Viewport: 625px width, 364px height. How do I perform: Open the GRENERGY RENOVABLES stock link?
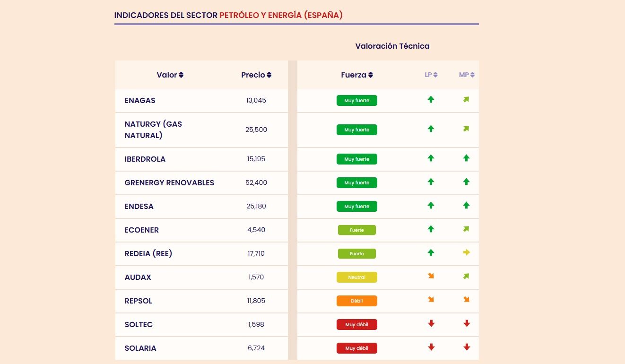coord(169,183)
